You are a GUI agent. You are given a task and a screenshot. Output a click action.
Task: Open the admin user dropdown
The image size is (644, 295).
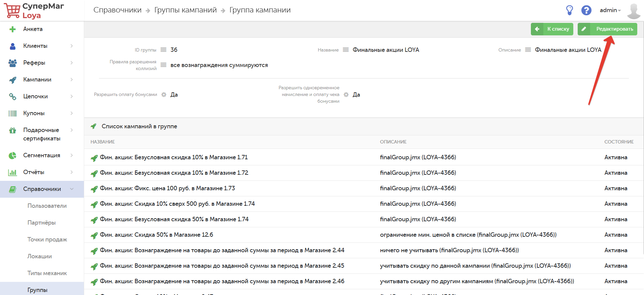(x=610, y=10)
